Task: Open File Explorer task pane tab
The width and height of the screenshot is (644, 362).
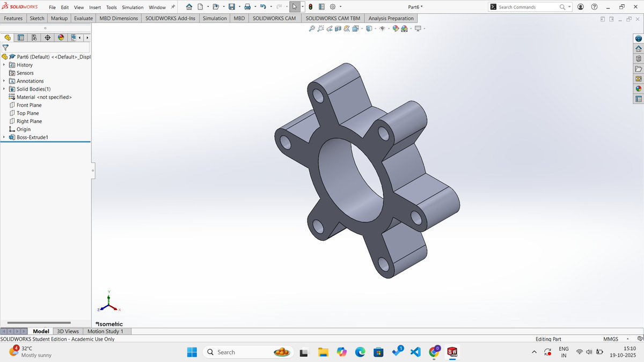Action: [638, 69]
